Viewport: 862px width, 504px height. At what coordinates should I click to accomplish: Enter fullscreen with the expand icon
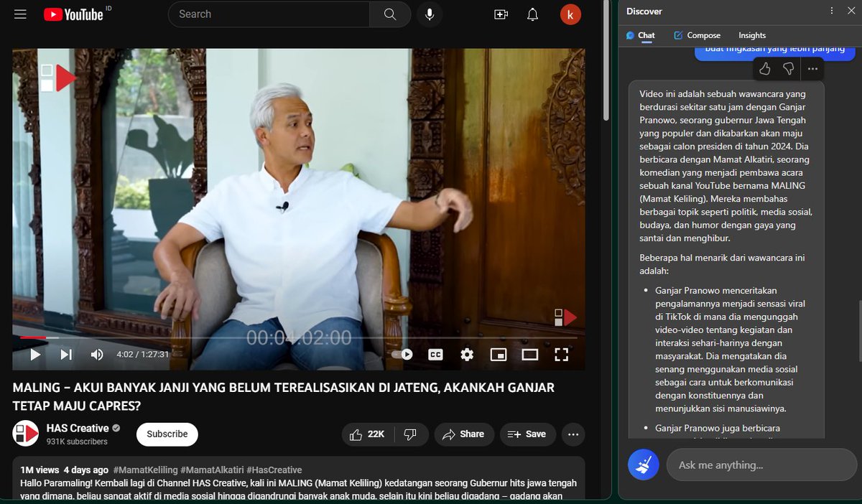coord(562,354)
